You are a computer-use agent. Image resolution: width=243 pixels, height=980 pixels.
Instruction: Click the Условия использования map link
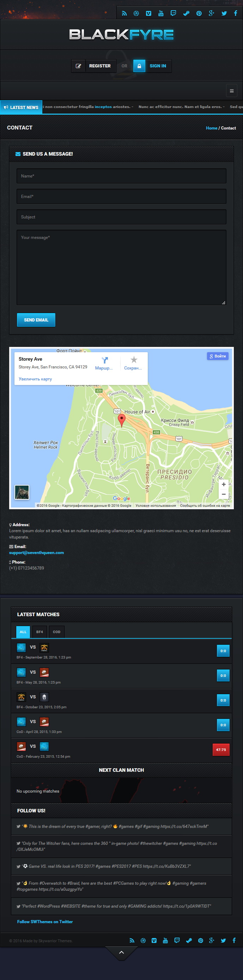[156, 506]
